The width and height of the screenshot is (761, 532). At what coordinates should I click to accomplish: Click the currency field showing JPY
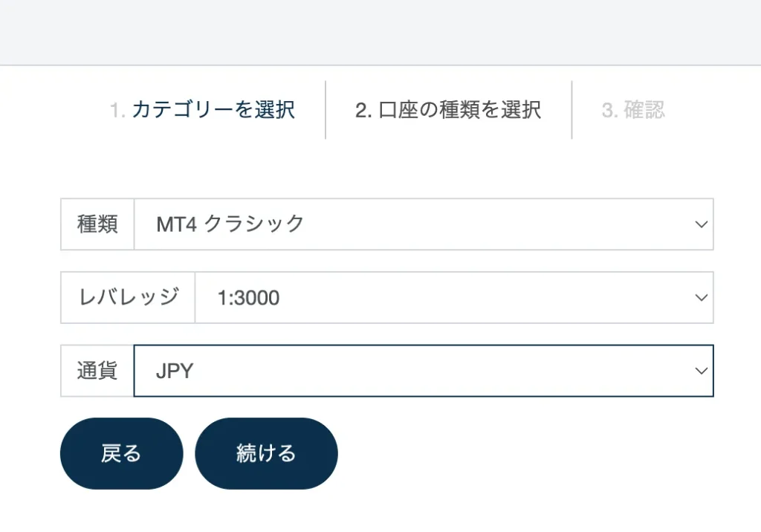372,371
